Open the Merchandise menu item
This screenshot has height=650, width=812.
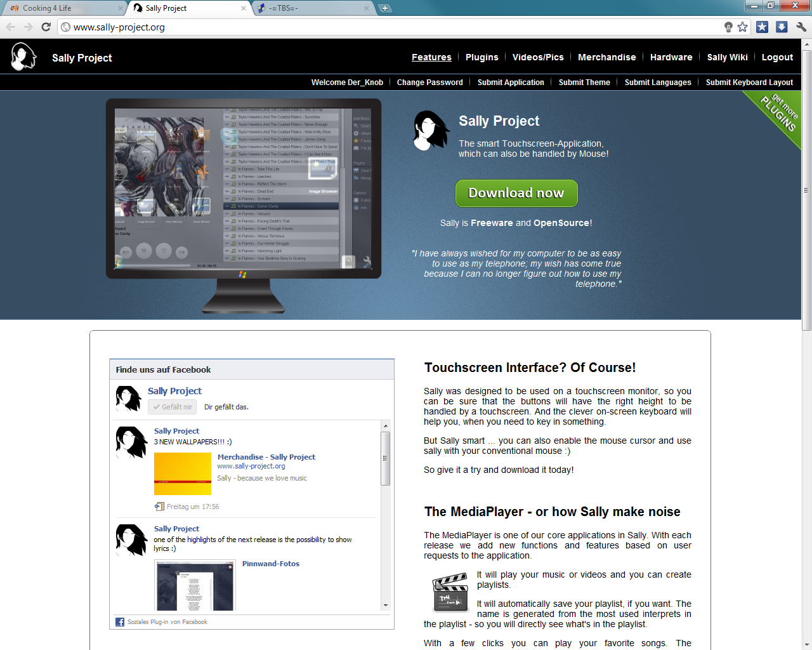(x=607, y=57)
